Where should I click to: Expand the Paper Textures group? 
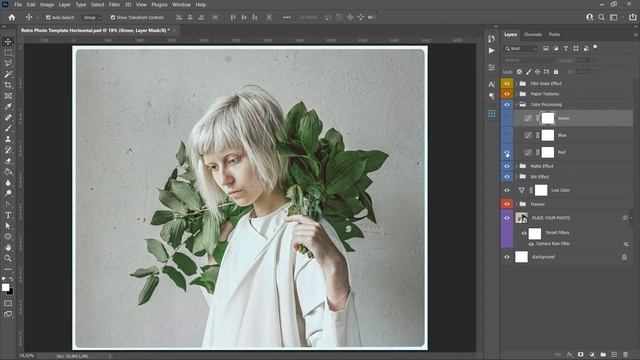click(x=516, y=94)
